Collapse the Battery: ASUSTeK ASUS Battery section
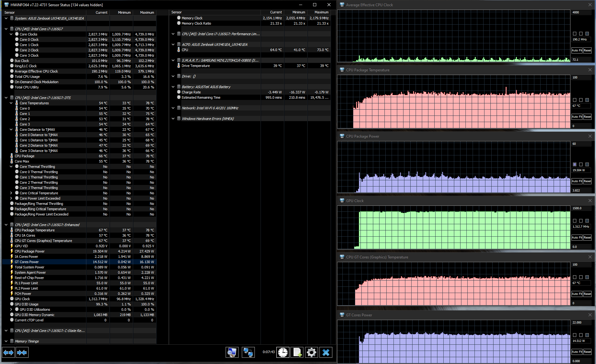Image resolution: width=596 pixels, height=364 pixels. [x=173, y=87]
